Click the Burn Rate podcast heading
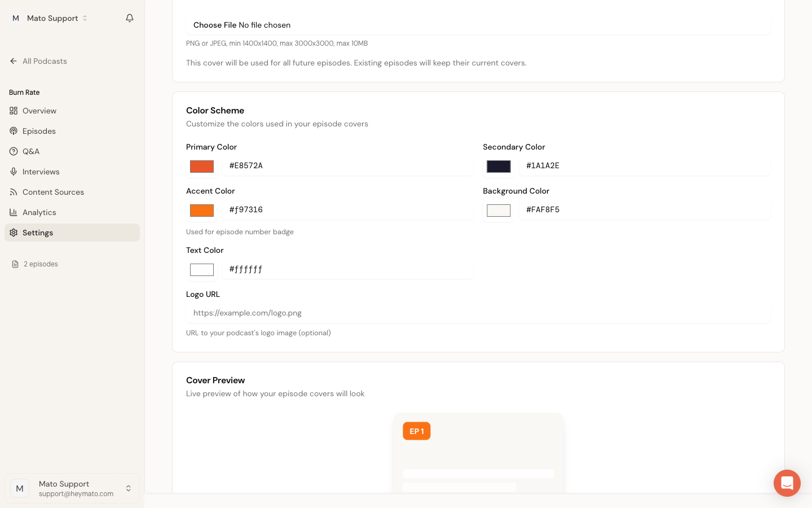Image resolution: width=812 pixels, height=508 pixels. coord(24,93)
